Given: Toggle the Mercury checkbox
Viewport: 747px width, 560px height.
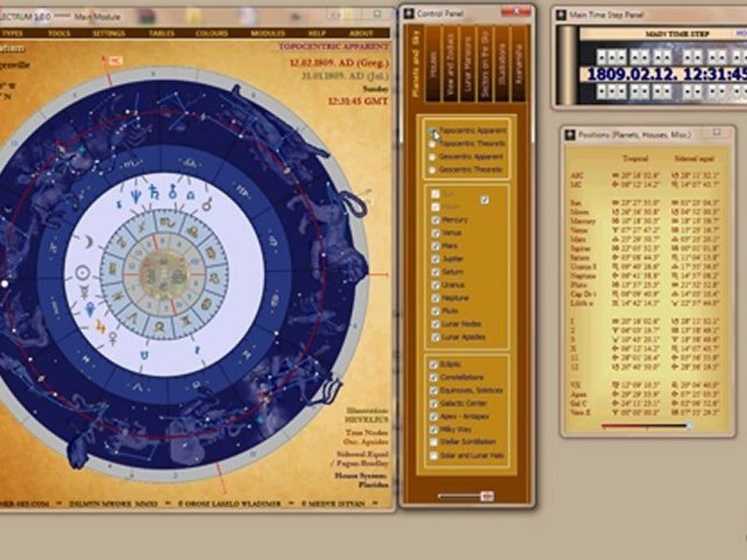Looking at the screenshot, I should 436,220.
